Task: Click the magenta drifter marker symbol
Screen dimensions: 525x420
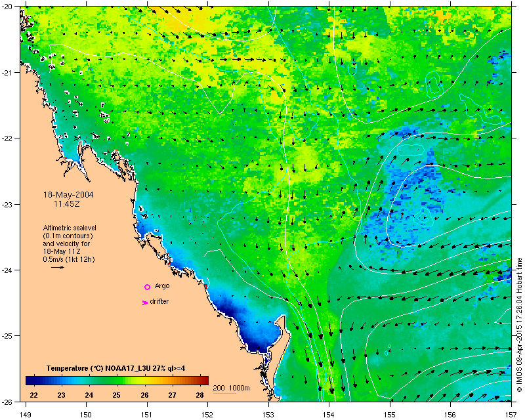Action: 144,303
